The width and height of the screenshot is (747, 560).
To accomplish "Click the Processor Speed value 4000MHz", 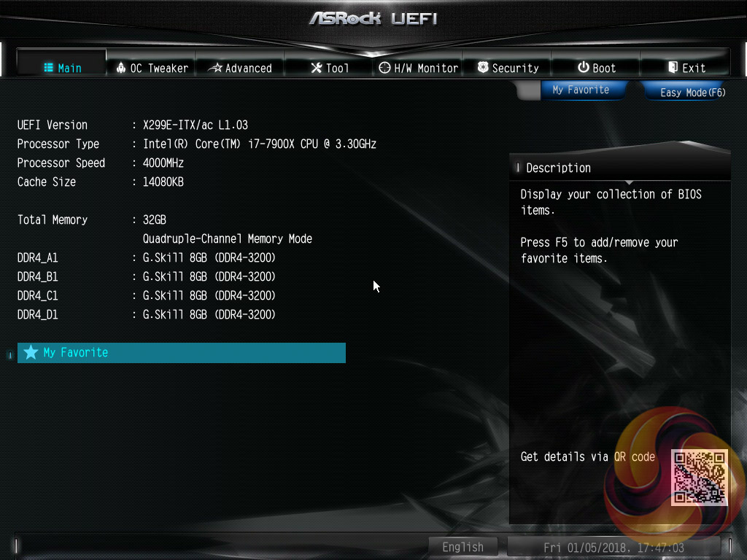I will pyautogui.click(x=163, y=163).
